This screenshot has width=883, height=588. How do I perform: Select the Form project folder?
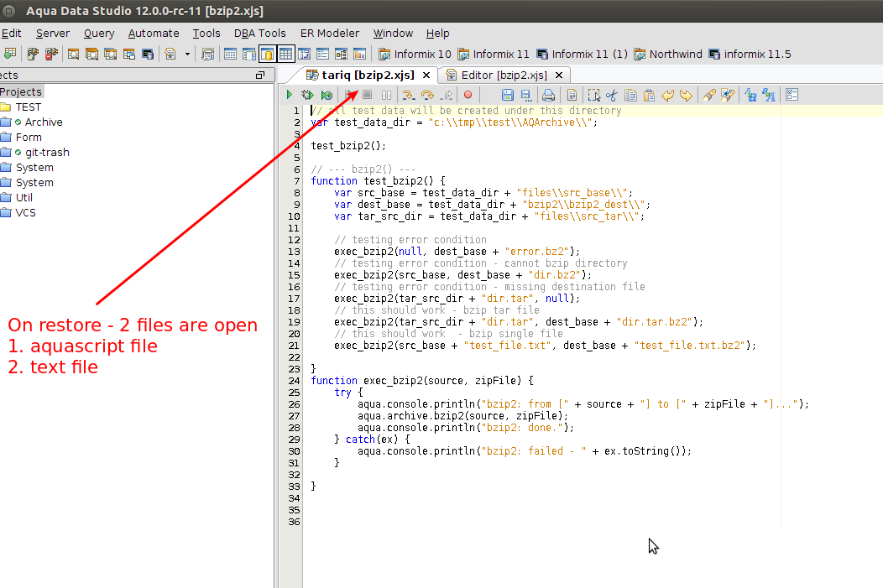coord(21,138)
